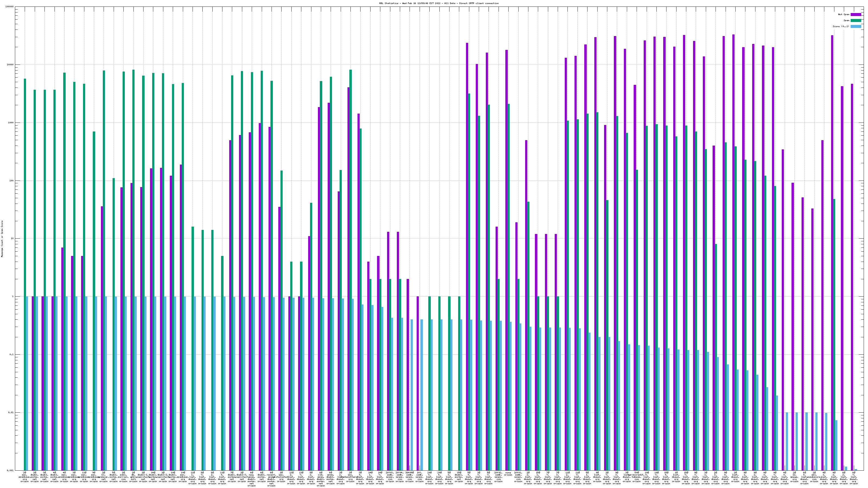
Task: Click the 0.001 y-axis tick label
Action: click(11, 470)
